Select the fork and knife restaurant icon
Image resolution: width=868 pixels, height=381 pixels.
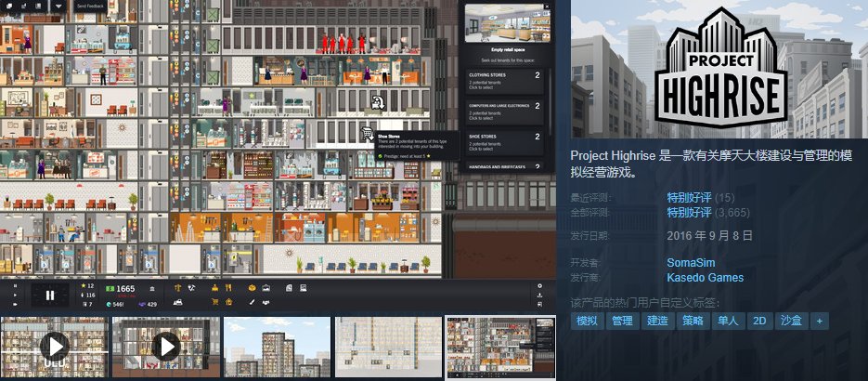[x=228, y=288]
